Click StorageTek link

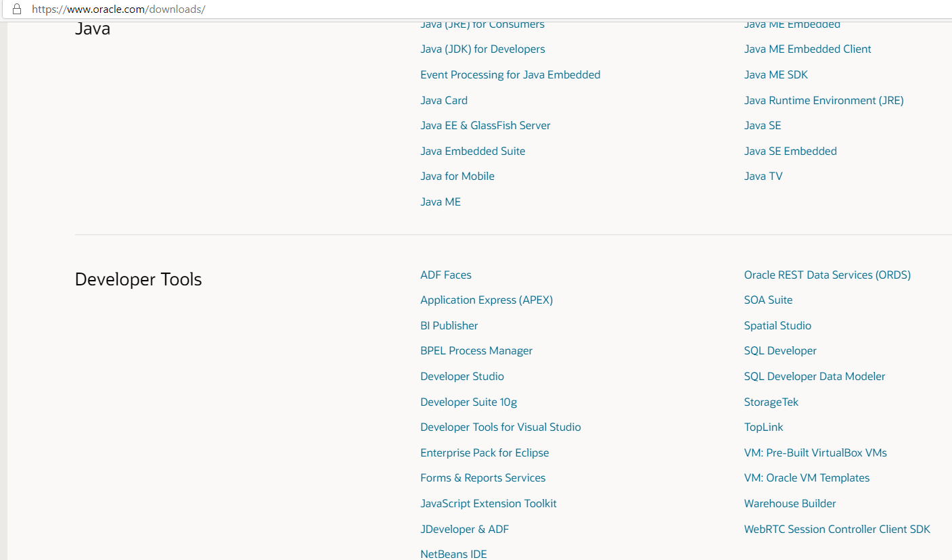point(771,402)
